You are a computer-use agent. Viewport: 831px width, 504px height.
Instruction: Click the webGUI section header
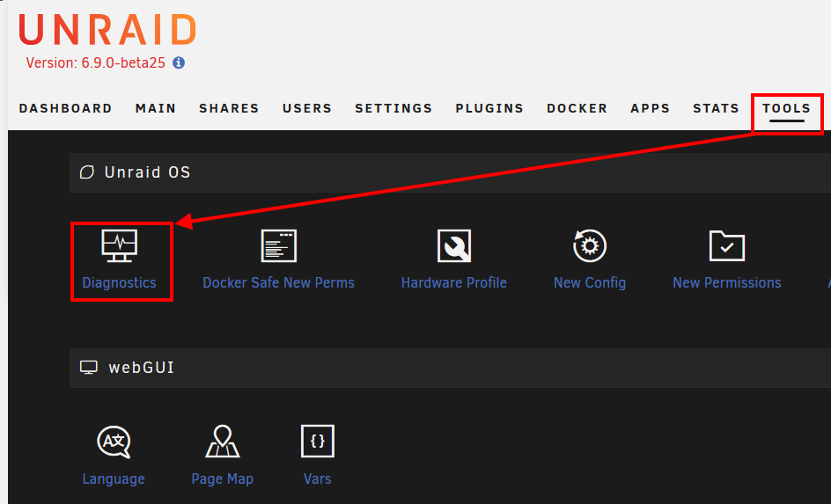(450, 368)
